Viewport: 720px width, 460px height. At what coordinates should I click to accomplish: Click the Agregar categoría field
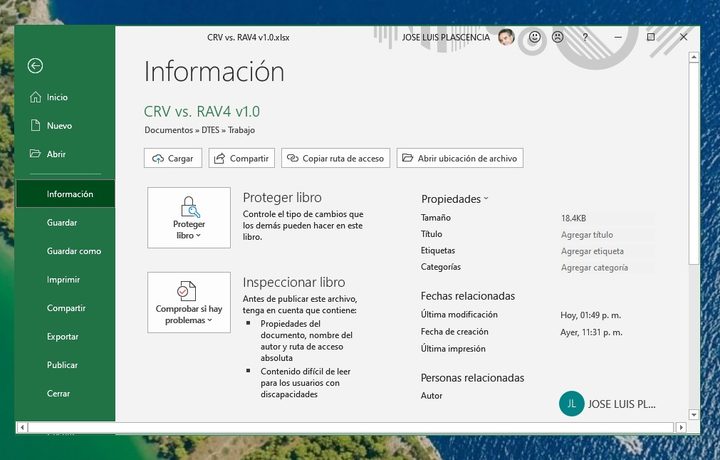tap(607, 268)
